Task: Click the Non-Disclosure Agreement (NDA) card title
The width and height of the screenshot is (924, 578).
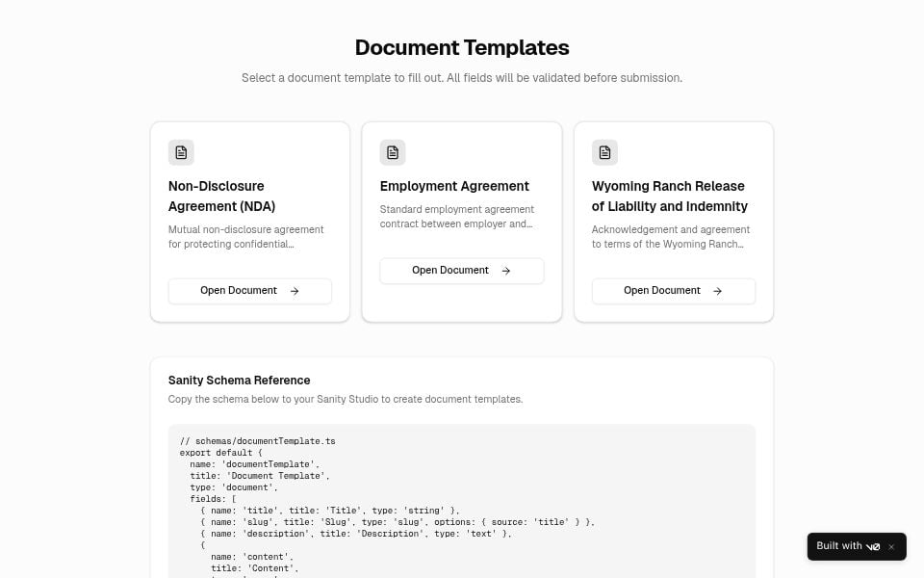Action: 221,196
